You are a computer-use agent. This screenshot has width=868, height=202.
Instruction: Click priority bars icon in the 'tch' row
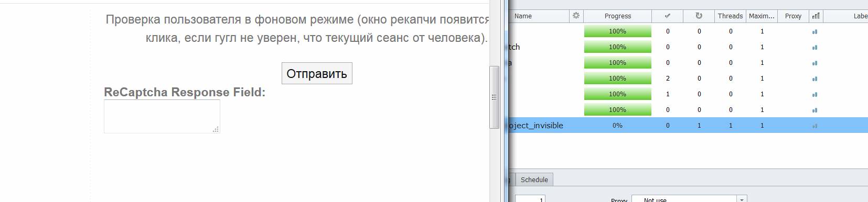pyautogui.click(x=815, y=47)
